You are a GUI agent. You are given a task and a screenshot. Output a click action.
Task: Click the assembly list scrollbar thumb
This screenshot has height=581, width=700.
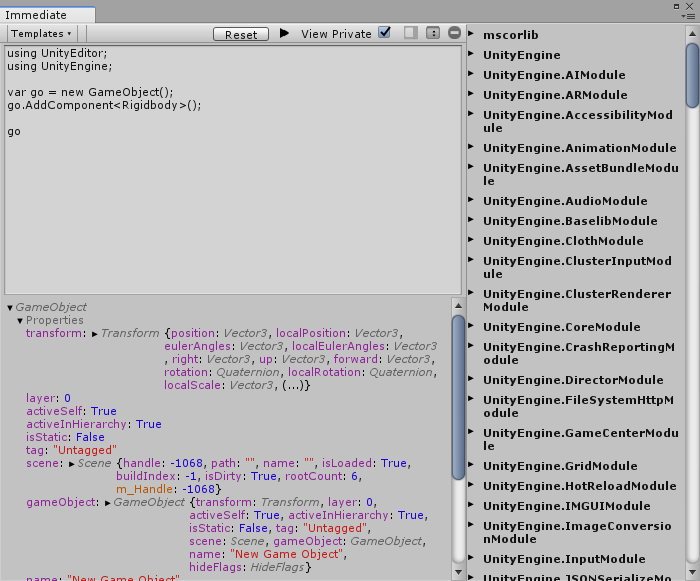point(692,75)
